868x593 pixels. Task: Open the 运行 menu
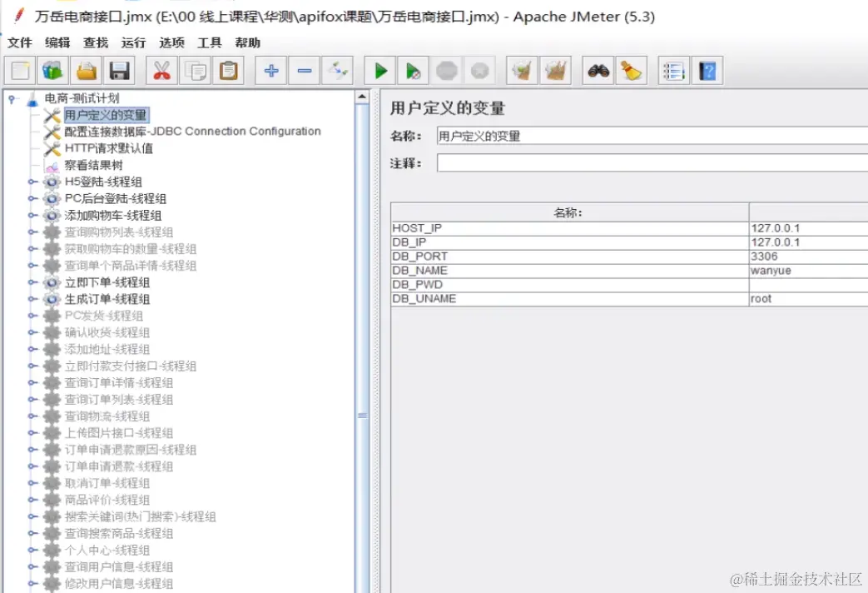pyautogui.click(x=133, y=42)
